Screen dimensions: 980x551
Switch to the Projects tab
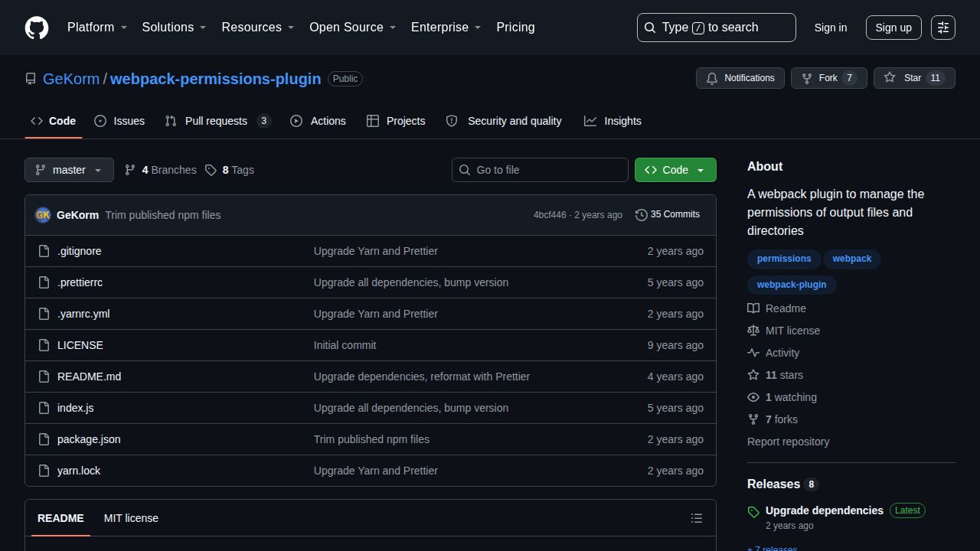[396, 121]
